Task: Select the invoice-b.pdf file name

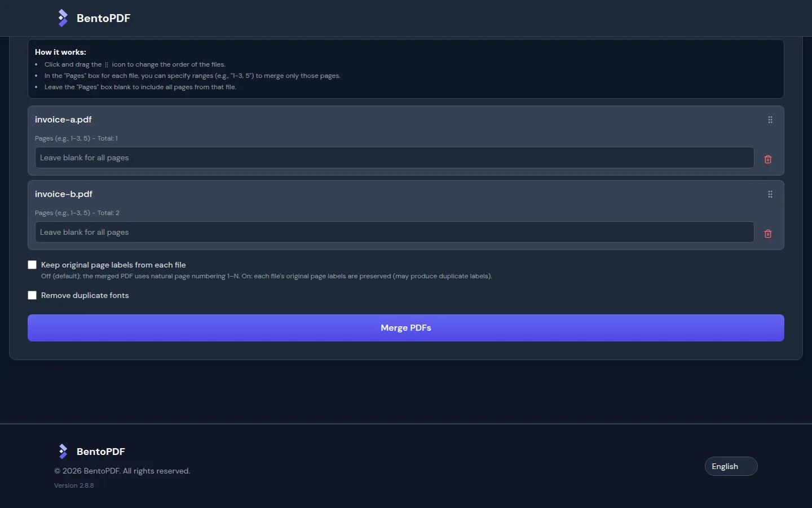Action: [x=64, y=194]
